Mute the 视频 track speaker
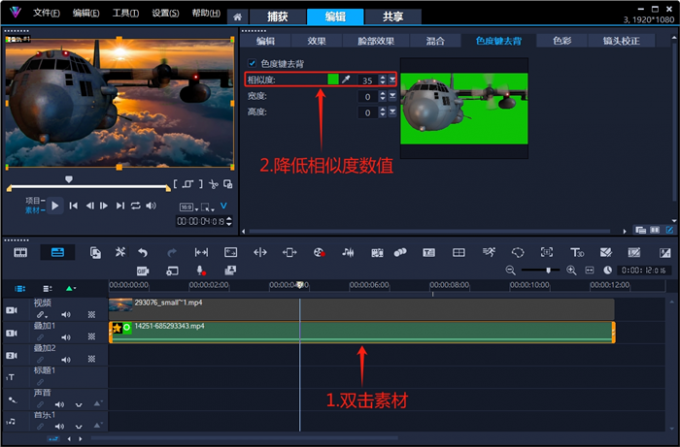Image resolution: width=680 pixels, height=447 pixels. pyautogui.click(x=66, y=314)
